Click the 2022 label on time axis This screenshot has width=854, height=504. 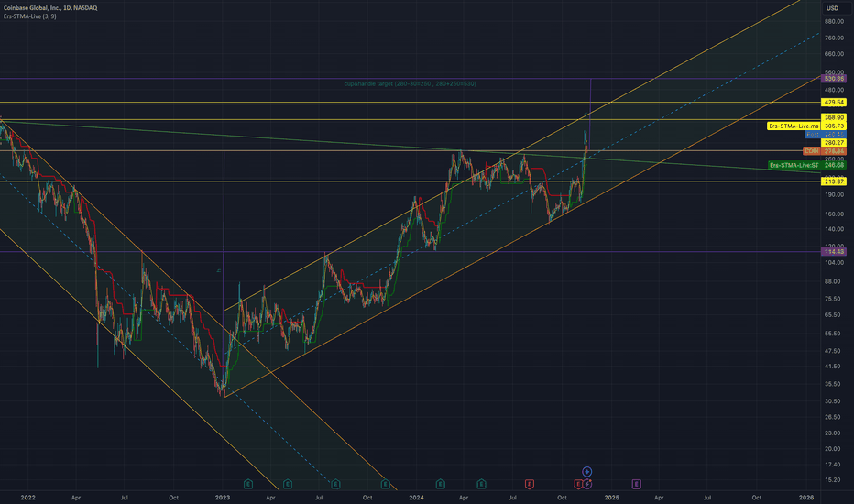pyautogui.click(x=27, y=498)
